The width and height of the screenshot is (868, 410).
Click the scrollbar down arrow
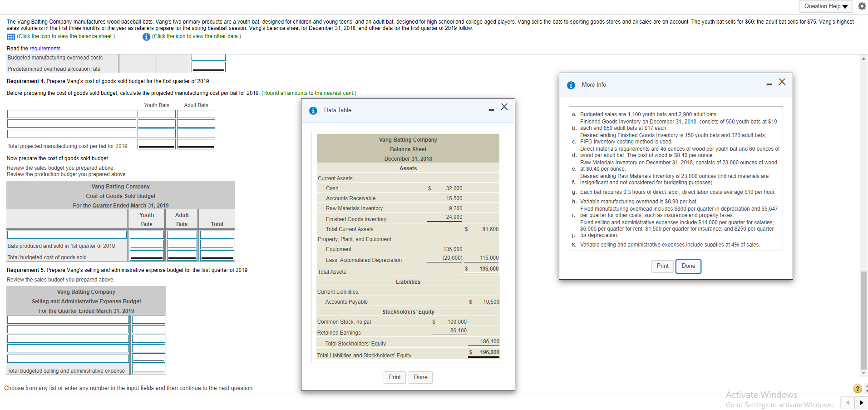click(863, 374)
